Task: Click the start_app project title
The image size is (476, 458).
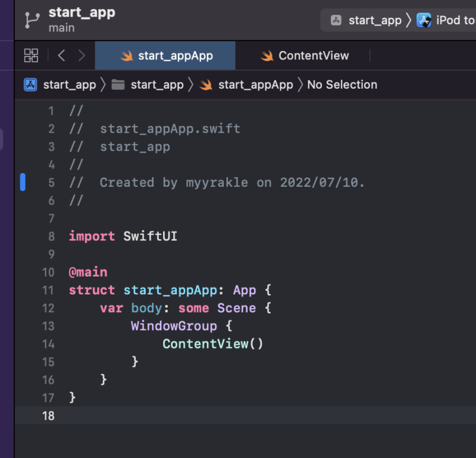Action: coord(82,12)
